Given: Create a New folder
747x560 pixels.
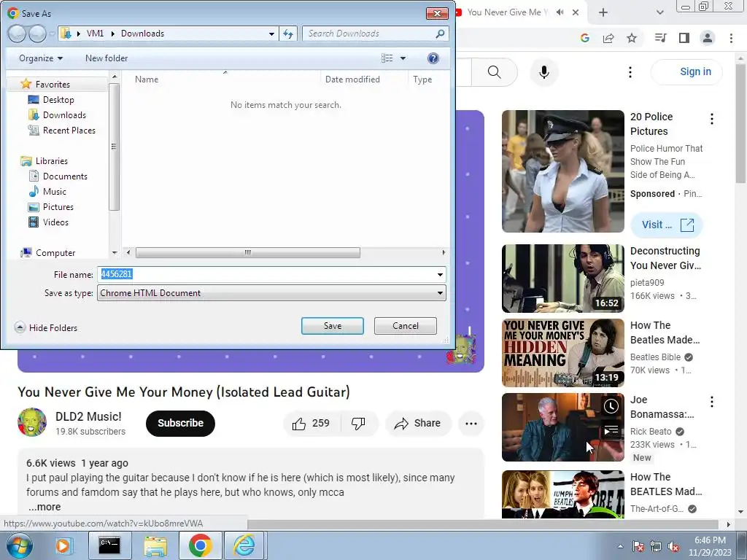Looking at the screenshot, I should (x=107, y=58).
